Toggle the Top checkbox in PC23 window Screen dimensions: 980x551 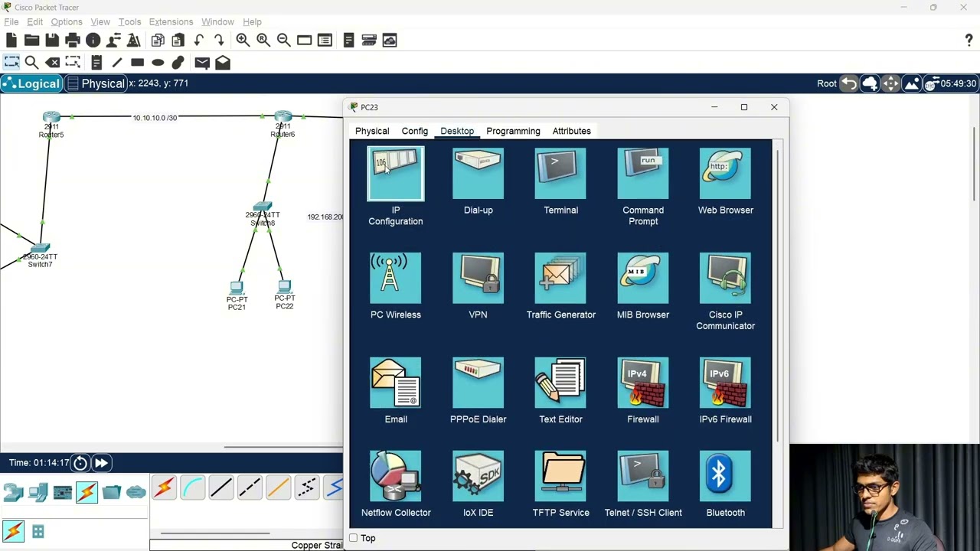coord(354,538)
